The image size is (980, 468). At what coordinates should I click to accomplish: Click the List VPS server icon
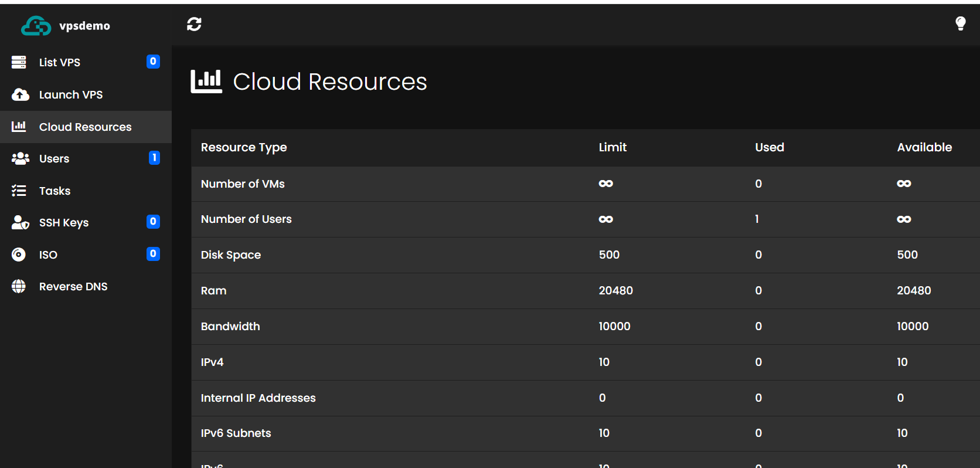coord(19,62)
